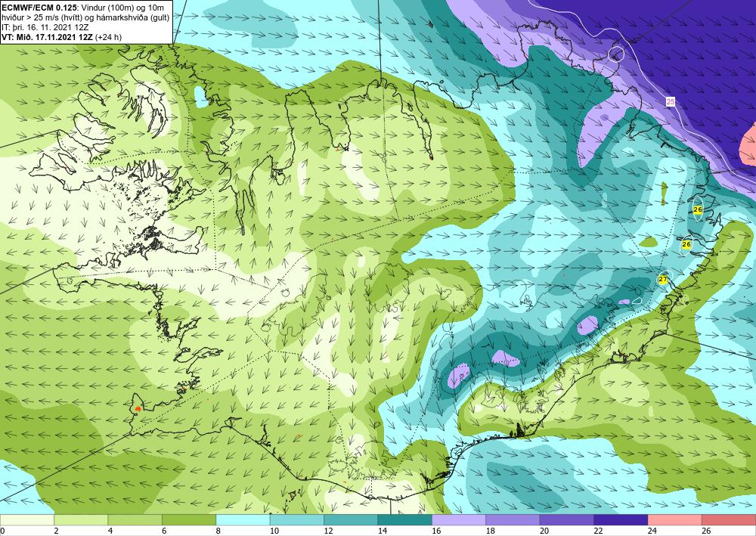Click the 8–10 m/s light cyan legend swatch
Image resolution: width=756 pixels, height=536 pixels.
point(243,520)
